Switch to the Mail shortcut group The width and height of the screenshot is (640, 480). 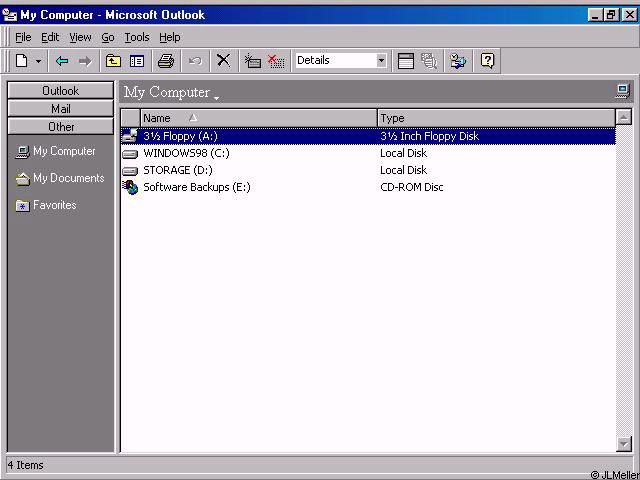coord(60,109)
